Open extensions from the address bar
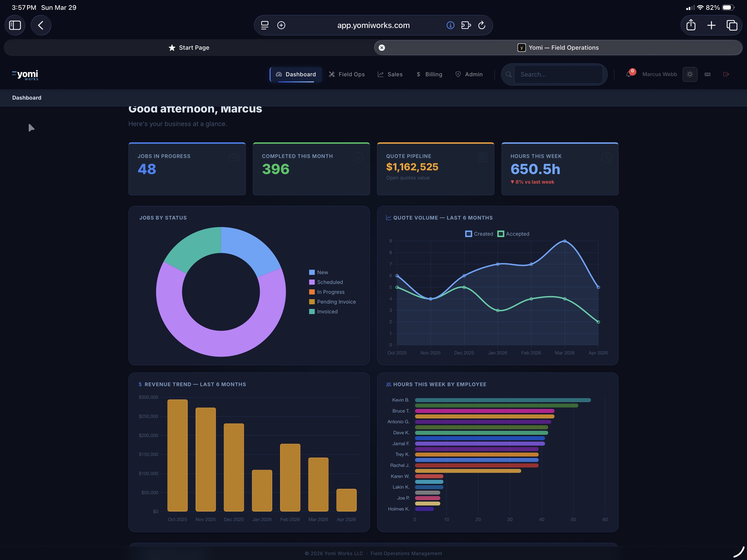Image resolution: width=747 pixels, height=560 pixels. click(x=466, y=25)
